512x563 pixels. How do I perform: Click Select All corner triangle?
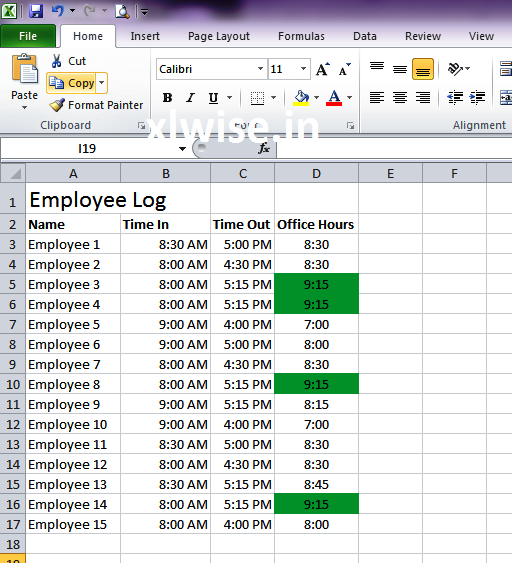pos(13,173)
